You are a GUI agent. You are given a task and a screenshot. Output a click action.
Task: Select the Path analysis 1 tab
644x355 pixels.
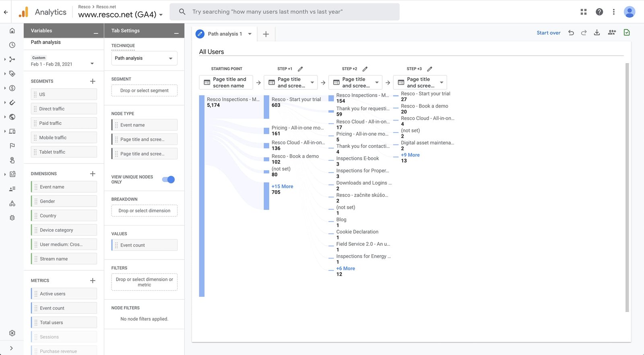[x=225, y=34]
